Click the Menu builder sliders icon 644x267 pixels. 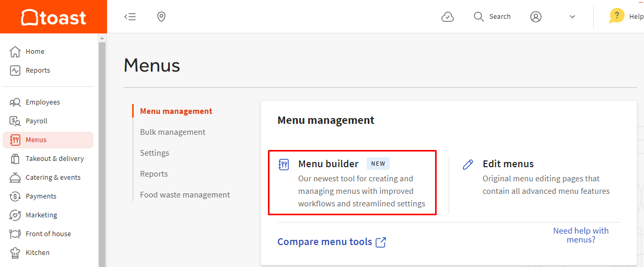pos(284,165)
